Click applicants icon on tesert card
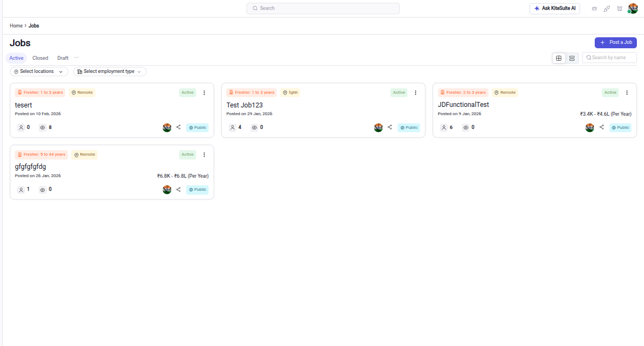Screen dimensions: 644x346 point(21,128)
